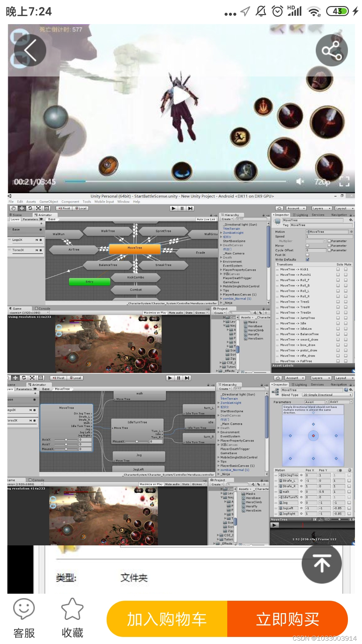Open LegsIK layer gear in StartBattleScene Animator
This screenshot has height=644, width=362.
click(41, 240)
